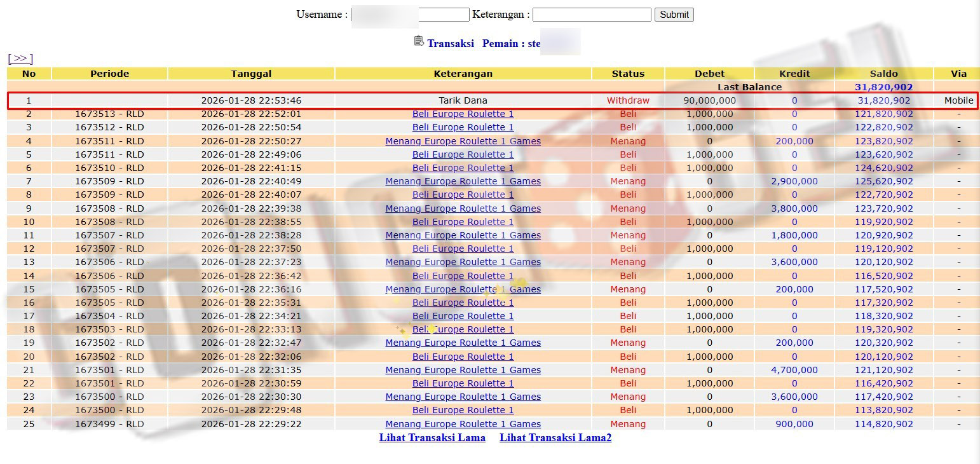Open Lihat Transaksi Lama link
Image resolution: width=980 pixels, height=464 pixels.
432,438
